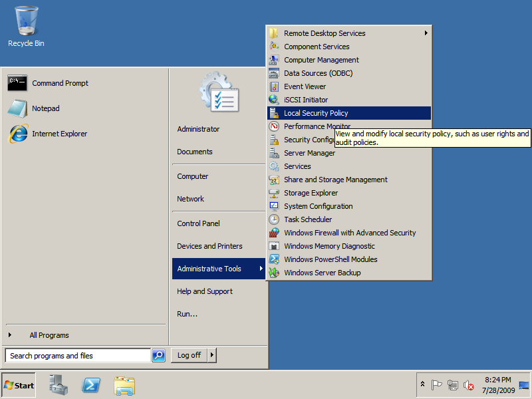This screenshot has width=532, height=399.
Task: Click the Event Viewer icon
Action: (x=274, y=86)
